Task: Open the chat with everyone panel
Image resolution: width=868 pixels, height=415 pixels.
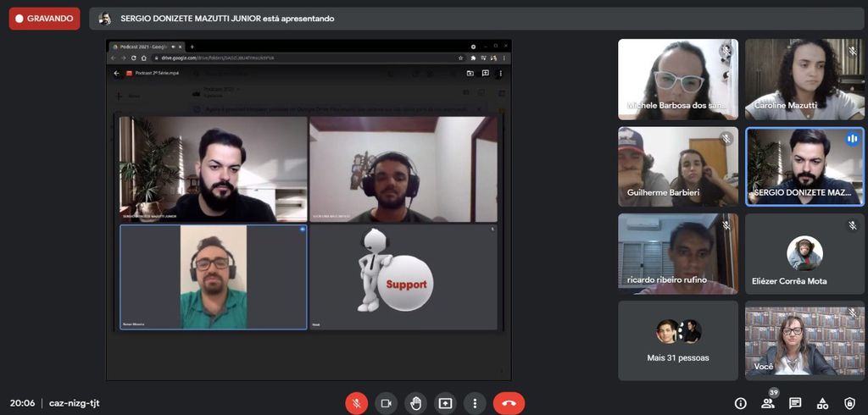Action: (x=795, y=403)
